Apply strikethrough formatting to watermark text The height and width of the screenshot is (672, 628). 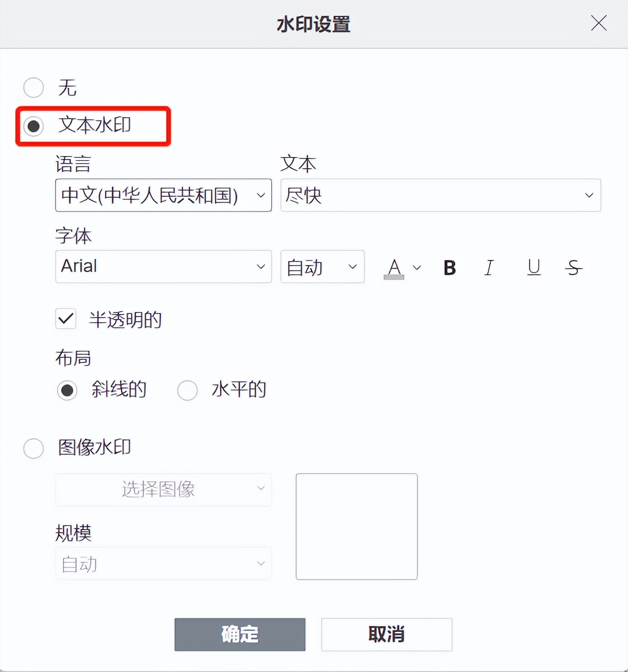tap(573, 267)
